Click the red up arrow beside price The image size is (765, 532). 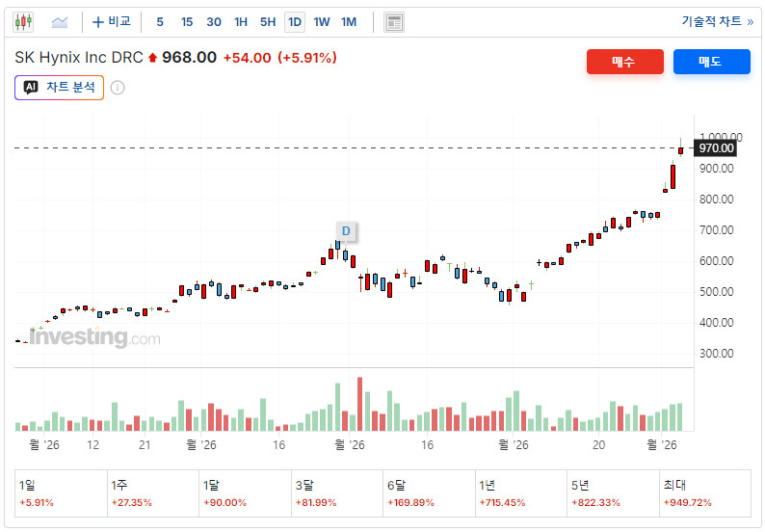152,58
